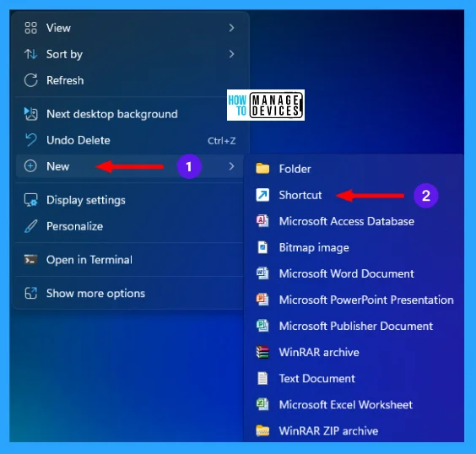Screen dimensions: 476x454
Task: Choose Personalize from the menu
Action: [x=130, y=226]
